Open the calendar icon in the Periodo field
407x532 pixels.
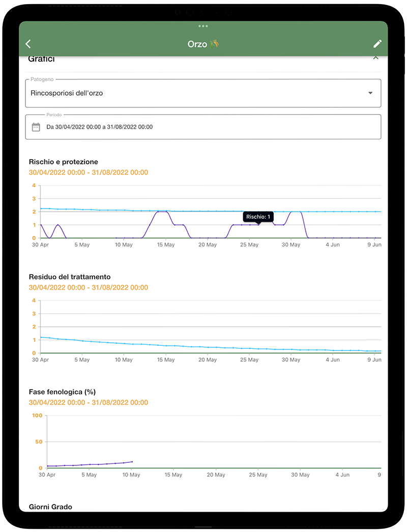tap(36, 126)
